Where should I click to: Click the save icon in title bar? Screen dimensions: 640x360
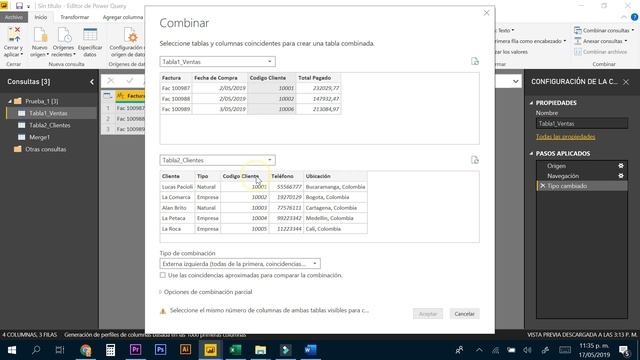(19, 6)
